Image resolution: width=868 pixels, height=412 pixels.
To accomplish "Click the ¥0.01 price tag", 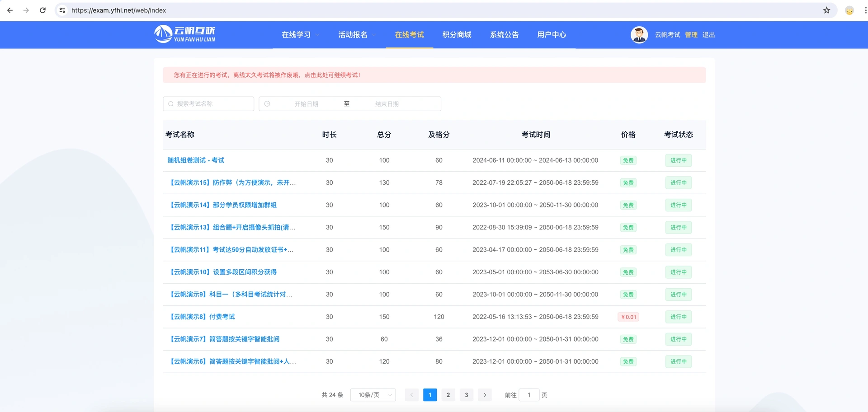I will pos(628,317).
